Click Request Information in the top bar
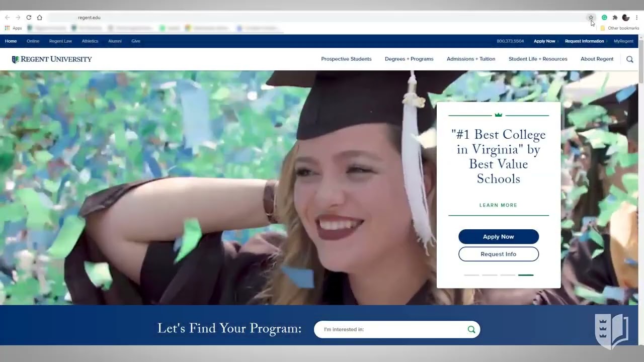 pos(584,41)
